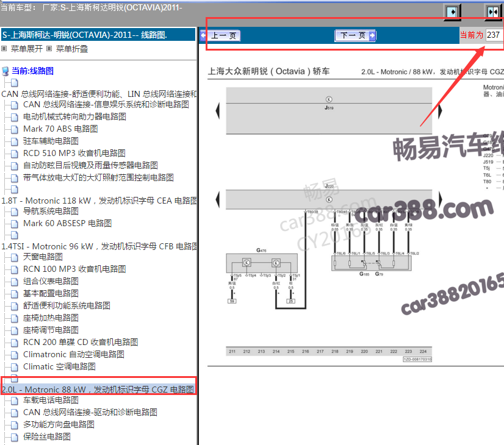Image resolution: width=504 pixels, height=445 pixels.
Task: Select the 当前:线路图 root node
Action: [x=32, y=71]
